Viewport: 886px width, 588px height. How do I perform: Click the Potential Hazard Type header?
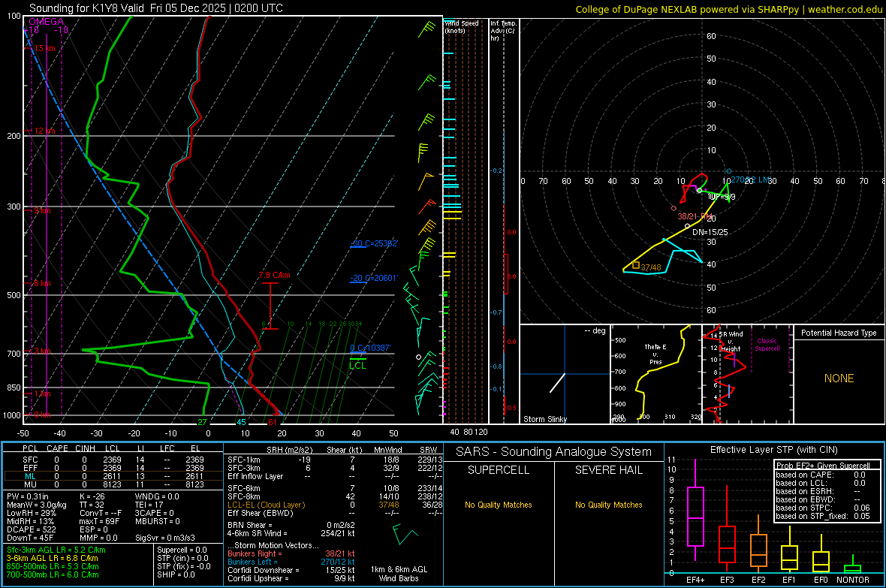point(839,333)
